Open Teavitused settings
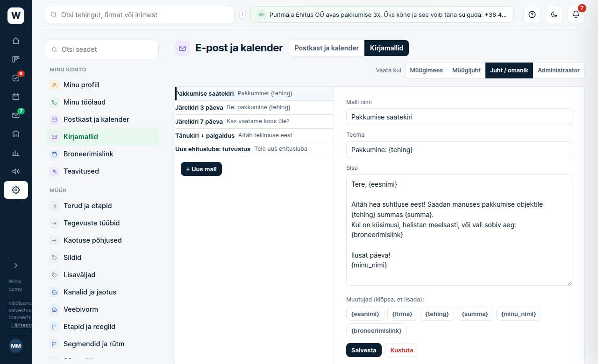This screenshot has height=364, width=598. [x=102, y=171]
